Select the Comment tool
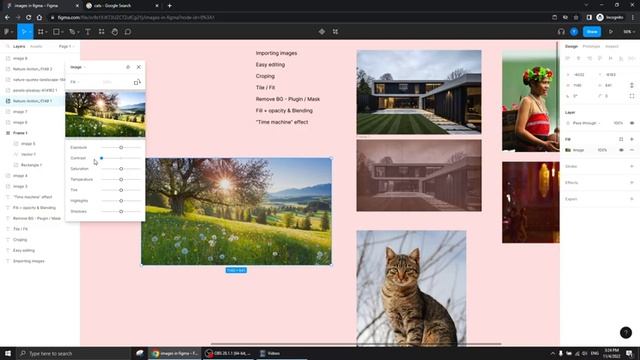This screenshot has width=640, height=360. pyautogui.click(x=128, y=32)
